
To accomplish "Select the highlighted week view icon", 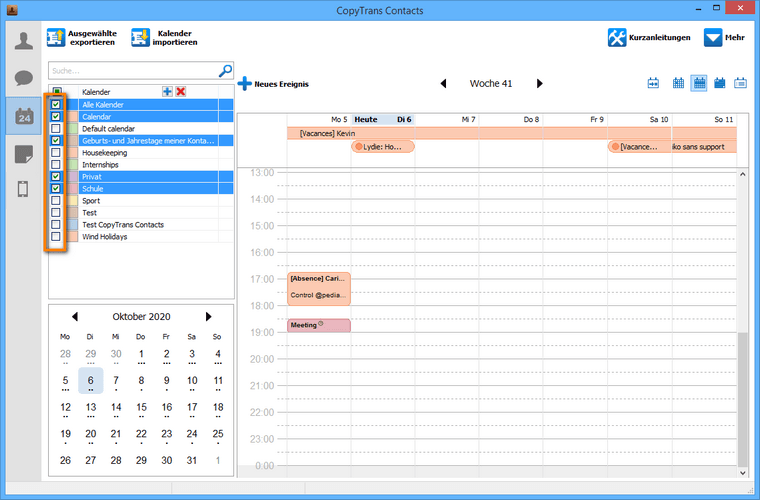I will point(698,83).
